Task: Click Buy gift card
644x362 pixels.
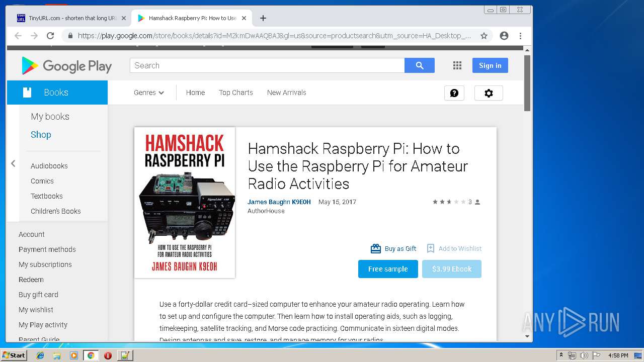Action: pos(38,295)
